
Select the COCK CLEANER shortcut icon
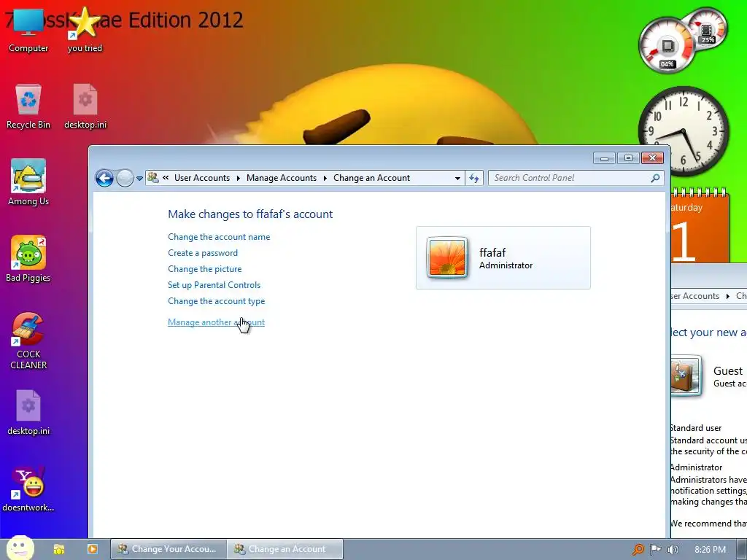(x=28, y=341)
